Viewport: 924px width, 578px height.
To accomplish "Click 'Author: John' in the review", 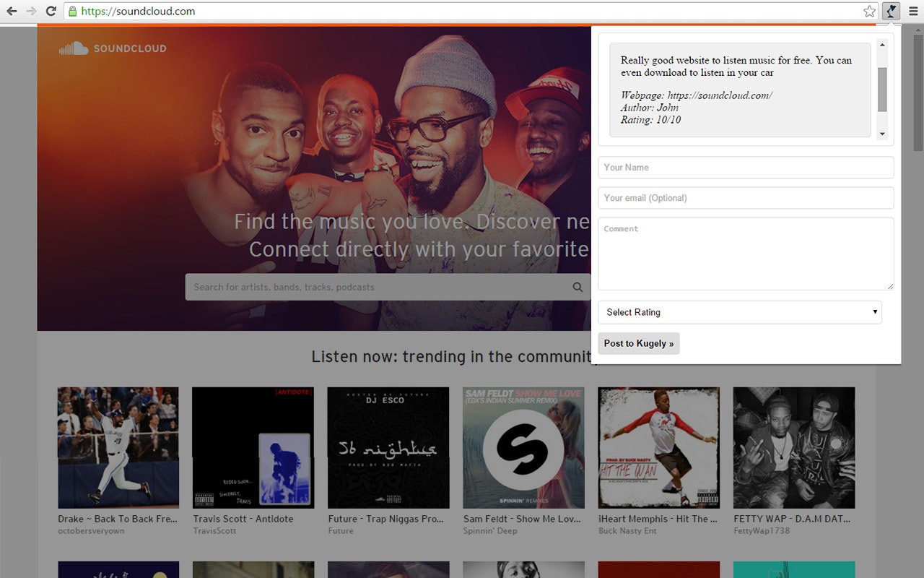I will (x=650, y=108).
